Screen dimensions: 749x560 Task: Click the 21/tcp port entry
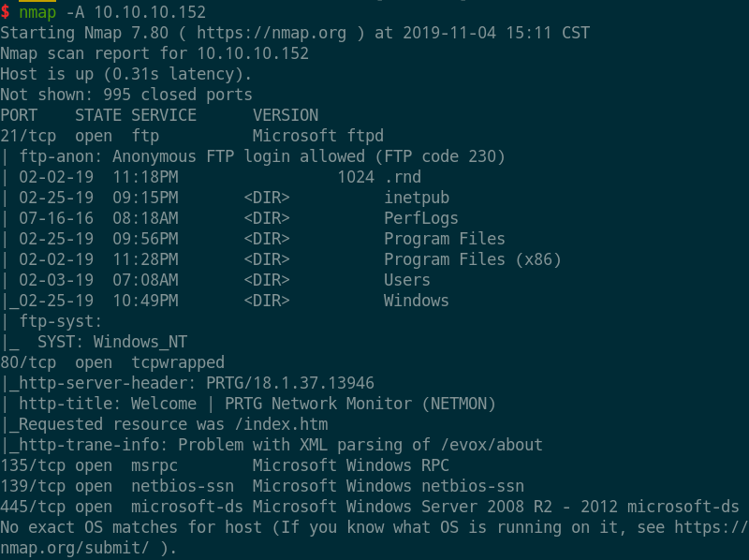point(27,136)
